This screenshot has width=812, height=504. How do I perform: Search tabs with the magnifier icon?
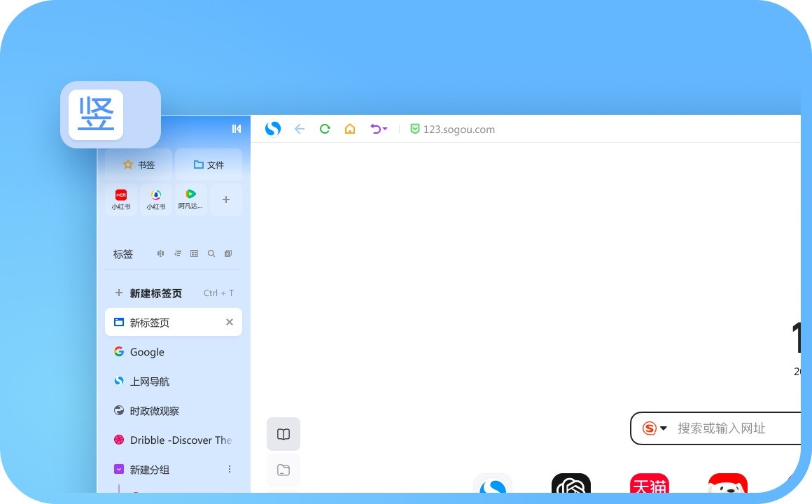(211, 253)
